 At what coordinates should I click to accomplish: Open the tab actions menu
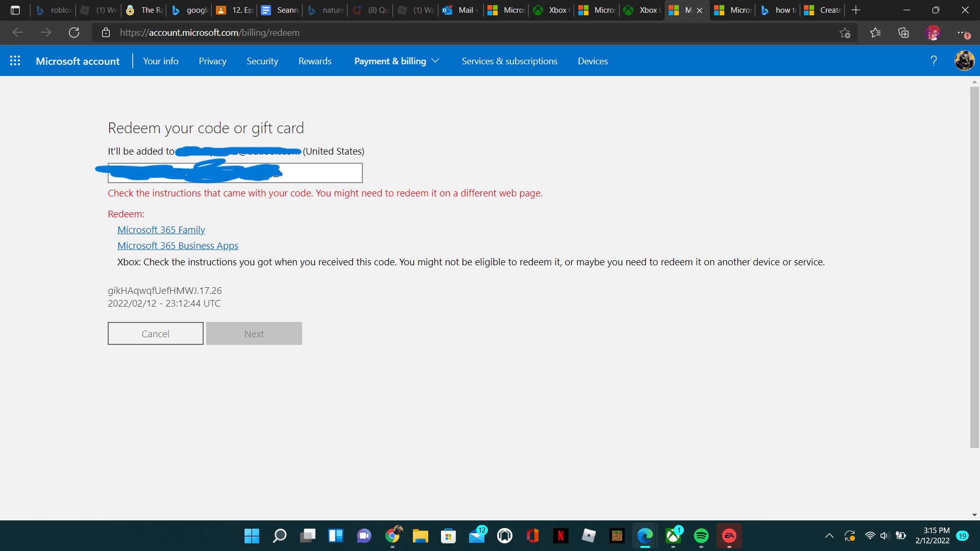point(15,10)
